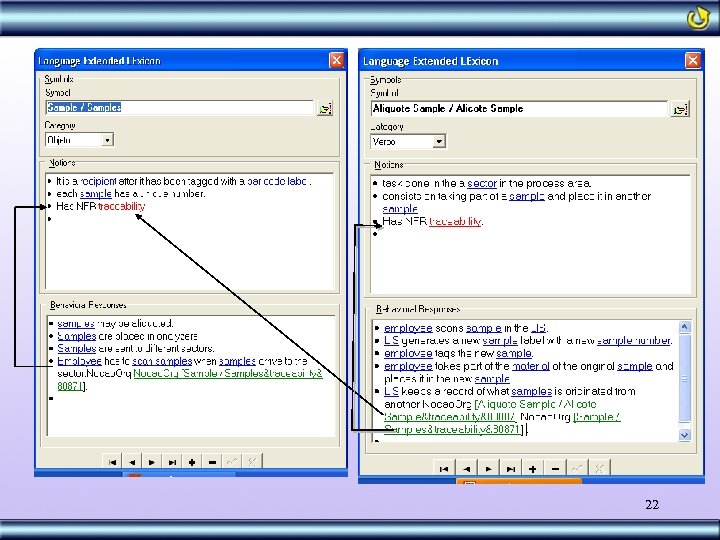Go to last record in right window
Image resolution: width=720 pixels, height=540 pixels.
[x=511, y=469]
